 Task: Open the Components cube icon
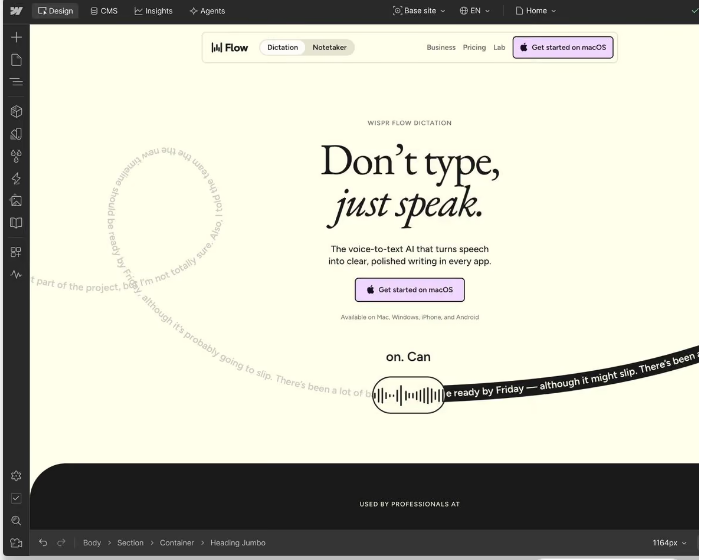pos(16,112)
